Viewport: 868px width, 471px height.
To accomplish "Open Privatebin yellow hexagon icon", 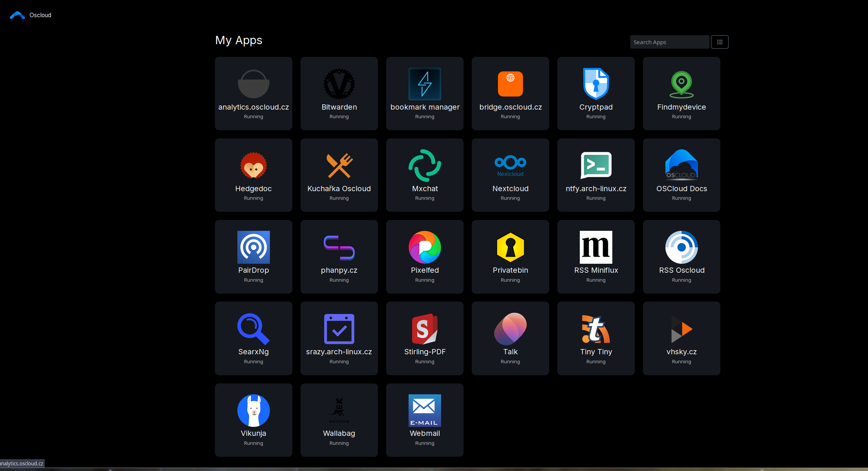I will [x=510, y=247].
